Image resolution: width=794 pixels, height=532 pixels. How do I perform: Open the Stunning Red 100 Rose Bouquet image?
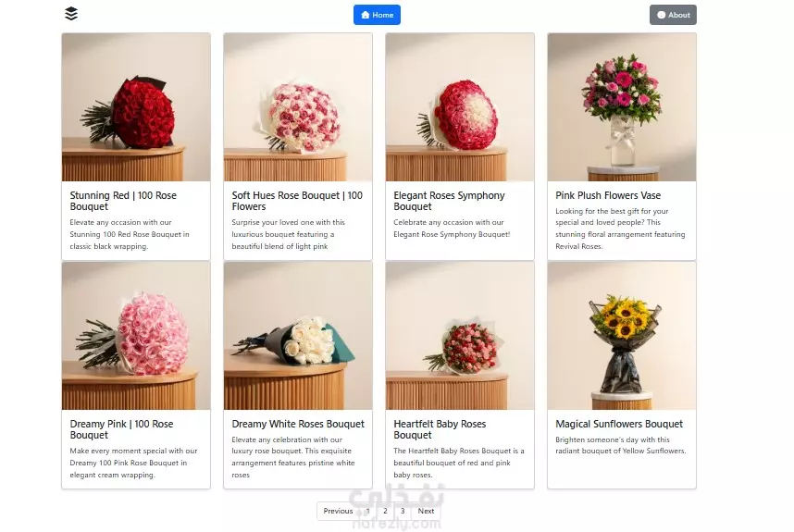(x=136, y=107)
